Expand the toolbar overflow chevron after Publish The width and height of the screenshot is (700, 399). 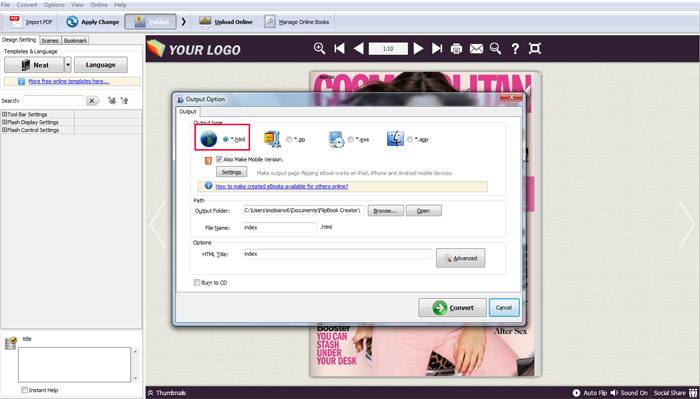point(183,22)
